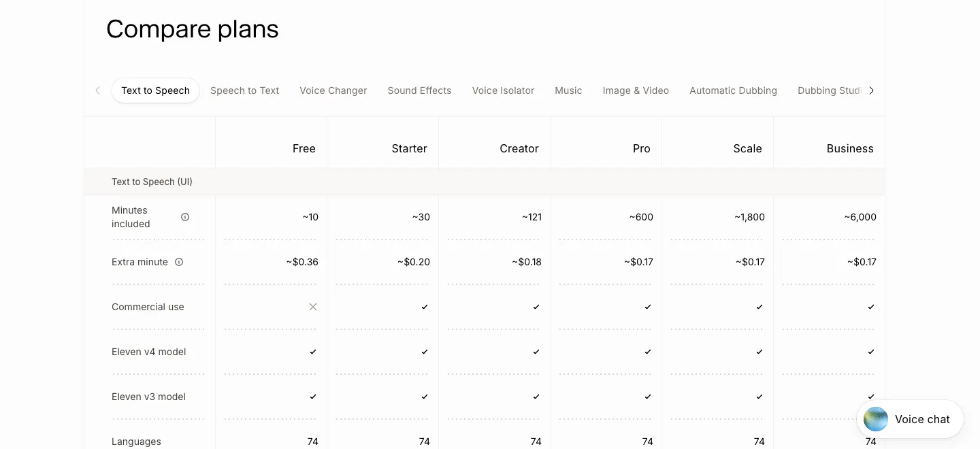Click Starter plan Commercial use checkmark

[x=425, y=307]
